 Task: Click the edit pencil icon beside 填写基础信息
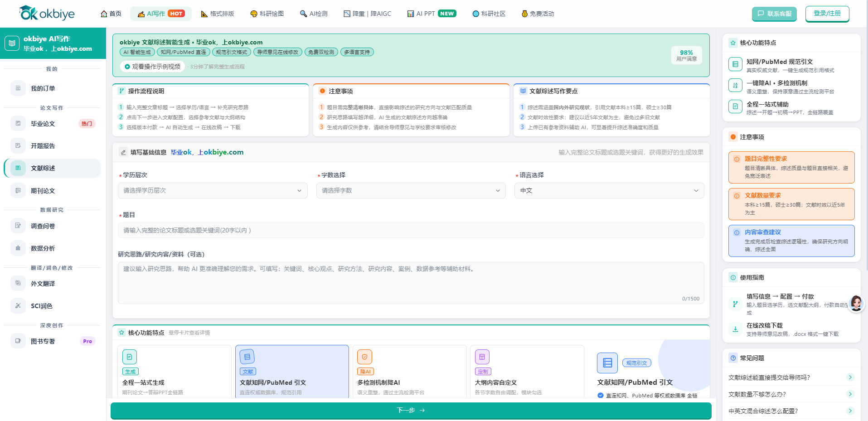coord(123,152)
